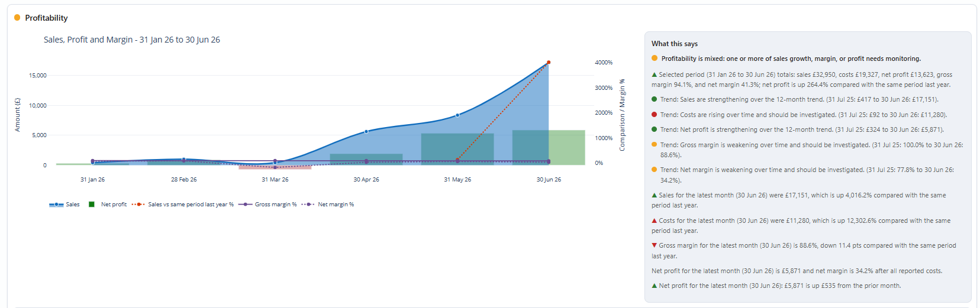Click the '2000%' right axis value
Image resolution: width=980 pixels, height=308 pixels.
coord(604,112)
